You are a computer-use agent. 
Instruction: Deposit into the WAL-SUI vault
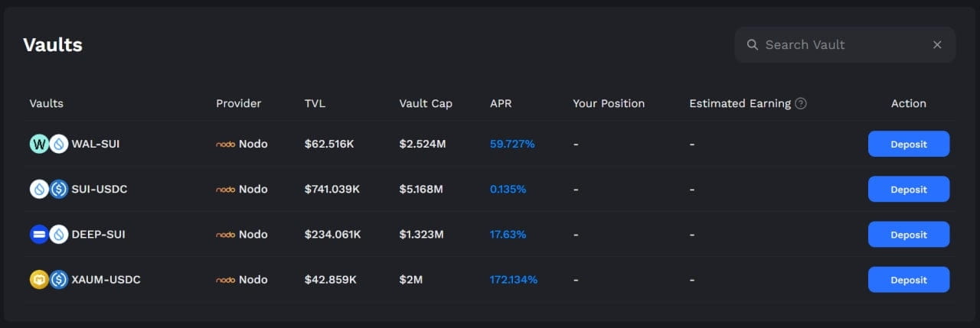pos(908,144)
